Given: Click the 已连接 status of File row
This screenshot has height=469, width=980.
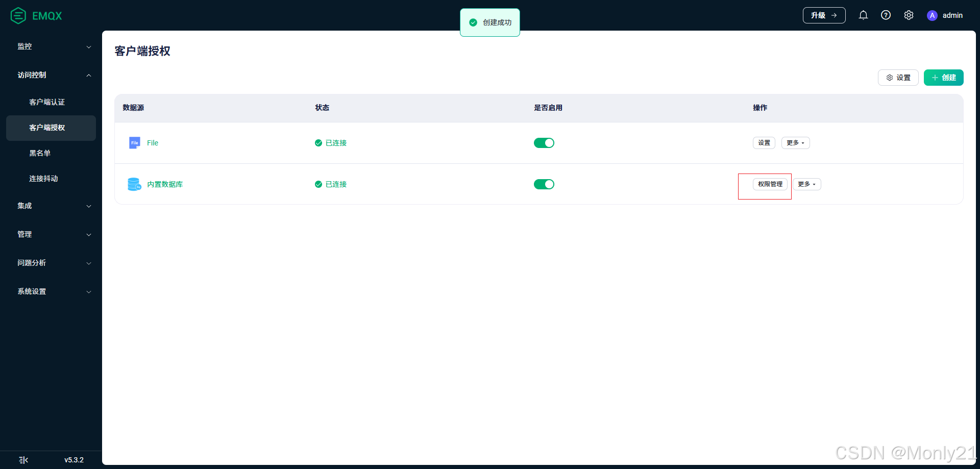Looking at the screenshot, I should pyautogui.click(x=331, y=143).
